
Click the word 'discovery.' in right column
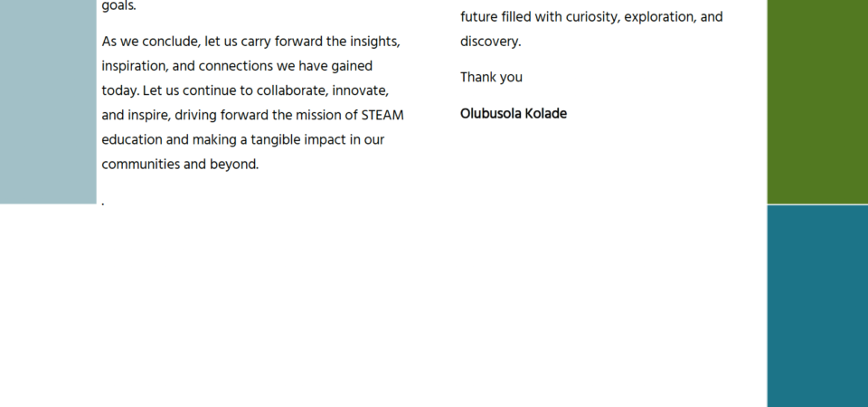pos(490,42)
